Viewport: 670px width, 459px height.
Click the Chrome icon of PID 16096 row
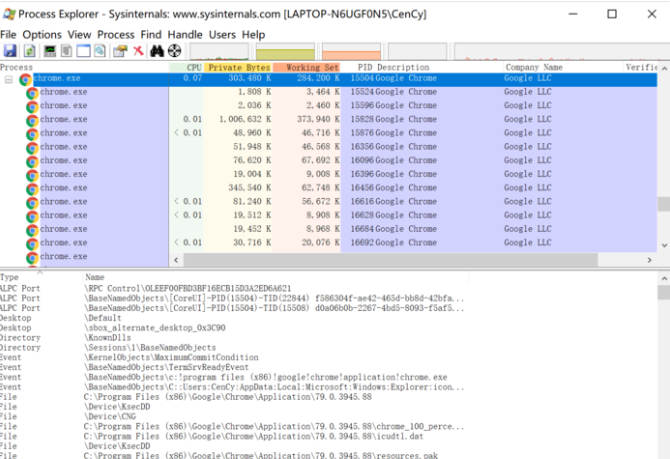tap(32, 161)
